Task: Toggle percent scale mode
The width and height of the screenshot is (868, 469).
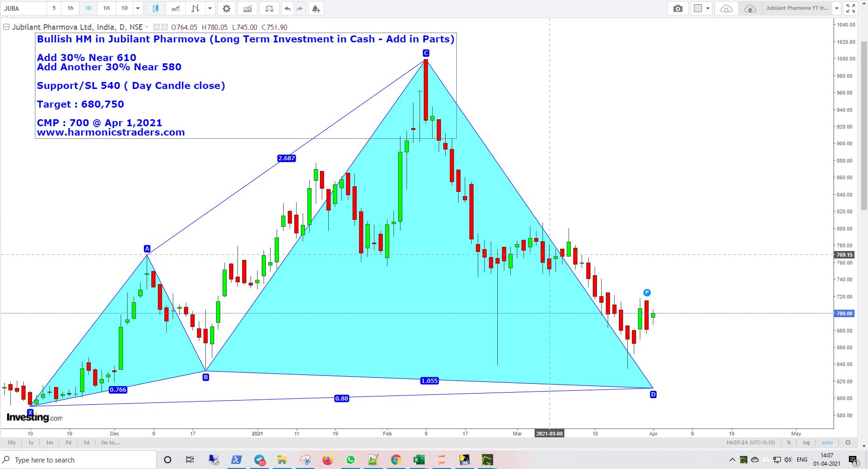Action: 789,442
